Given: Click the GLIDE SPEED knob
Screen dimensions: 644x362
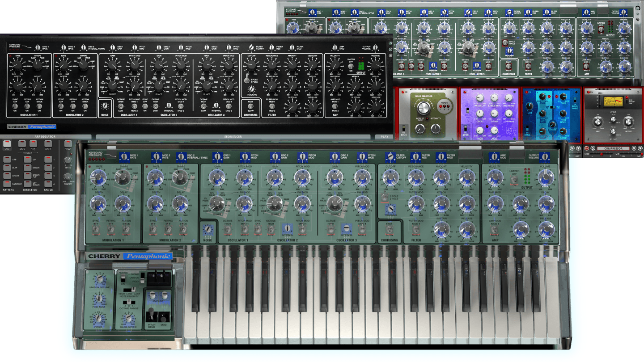Looking at the screenshot, I should [129, 319].
